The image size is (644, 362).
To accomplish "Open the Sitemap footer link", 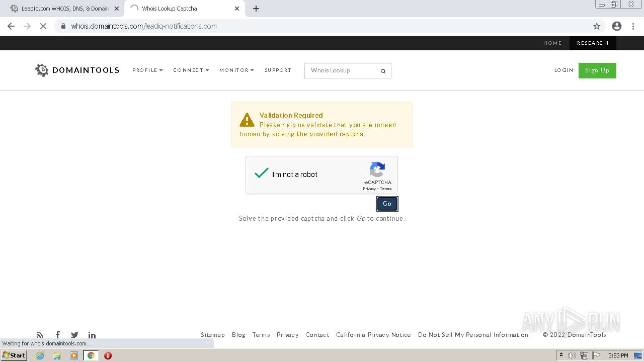I will click(x=213, y=335).
